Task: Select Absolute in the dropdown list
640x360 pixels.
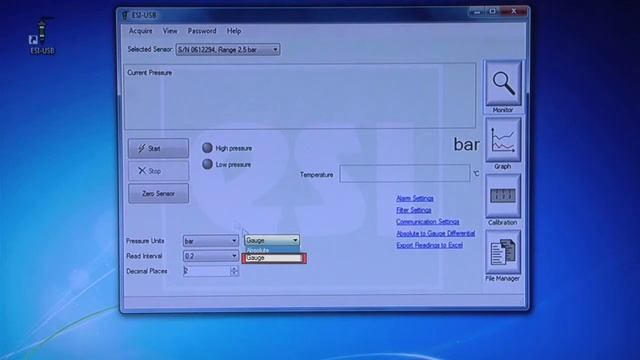Action: click(x=272, y=250)
